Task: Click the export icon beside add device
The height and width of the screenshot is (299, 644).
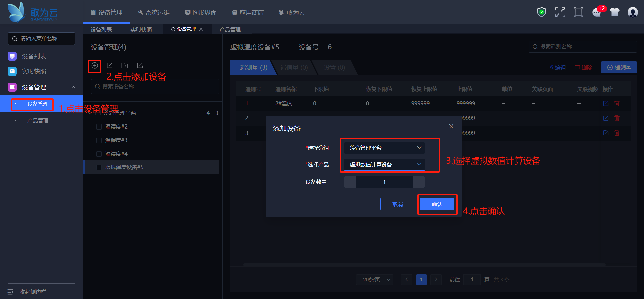Action: click(110, 65)
